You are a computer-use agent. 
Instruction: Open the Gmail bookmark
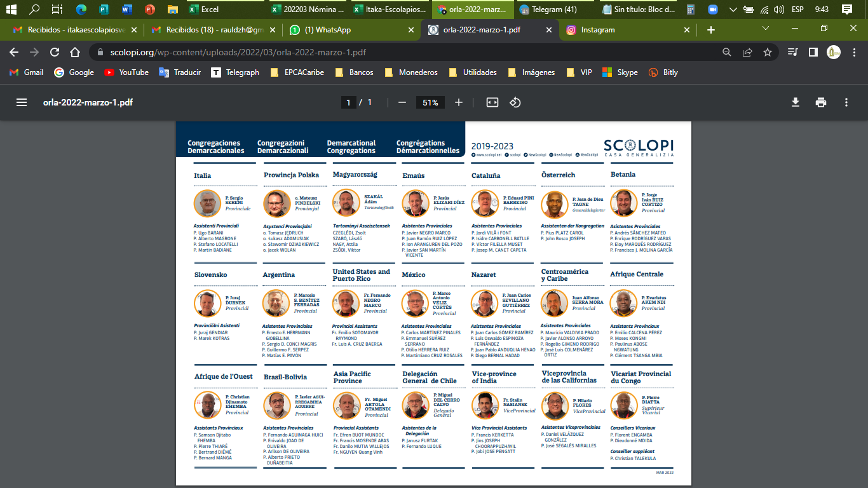(27, 72)
